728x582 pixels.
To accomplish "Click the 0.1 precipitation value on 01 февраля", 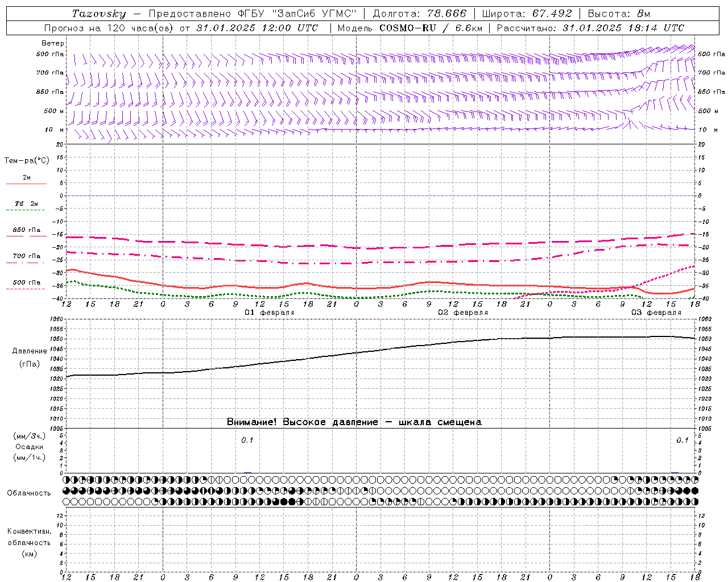I will point(247,440).
